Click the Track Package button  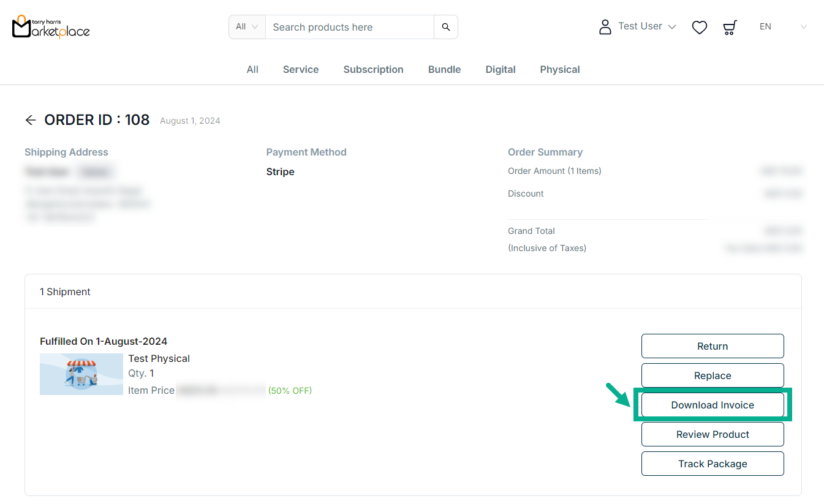(712, 464)
